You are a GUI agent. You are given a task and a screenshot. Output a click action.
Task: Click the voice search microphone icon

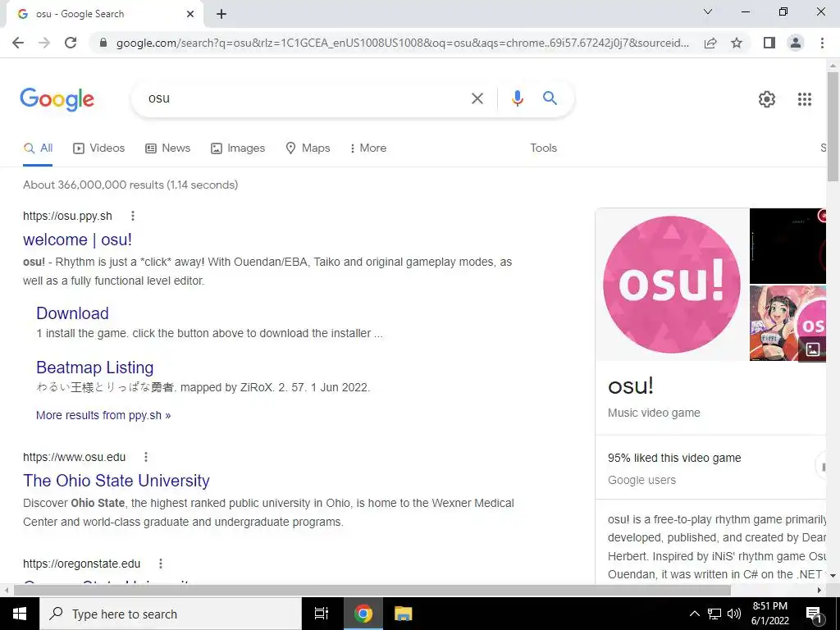(517, 98)
